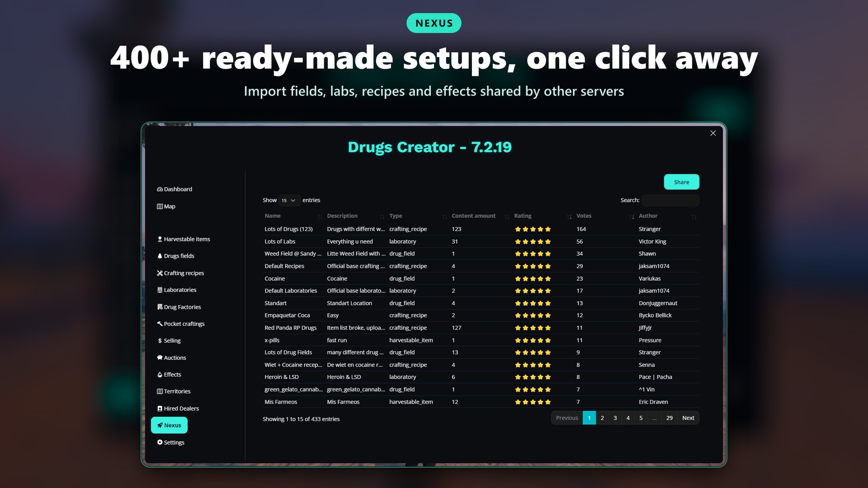Sort table by Name column arrows
The height and width of the screenshot is (488, 868).
[320, 217]
